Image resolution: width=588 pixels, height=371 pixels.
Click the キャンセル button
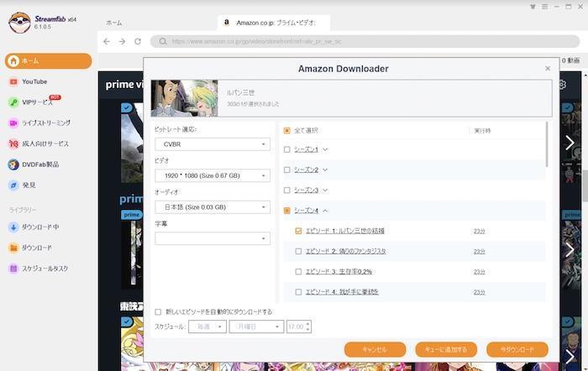click(x=375, y=350)
